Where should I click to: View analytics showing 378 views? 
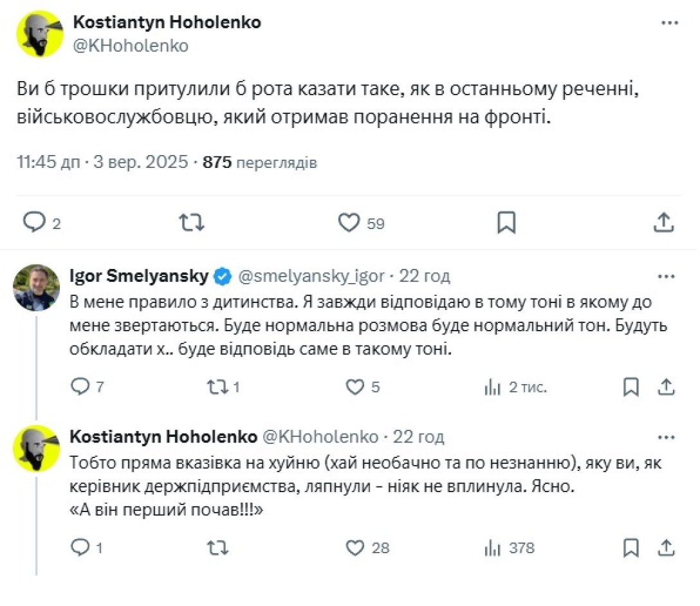point(493,547)
